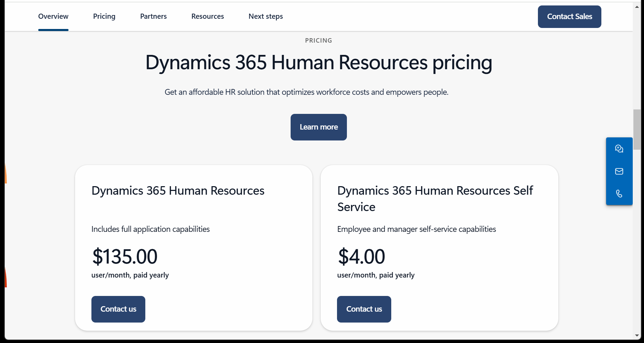Select the Resources tab

207,16
